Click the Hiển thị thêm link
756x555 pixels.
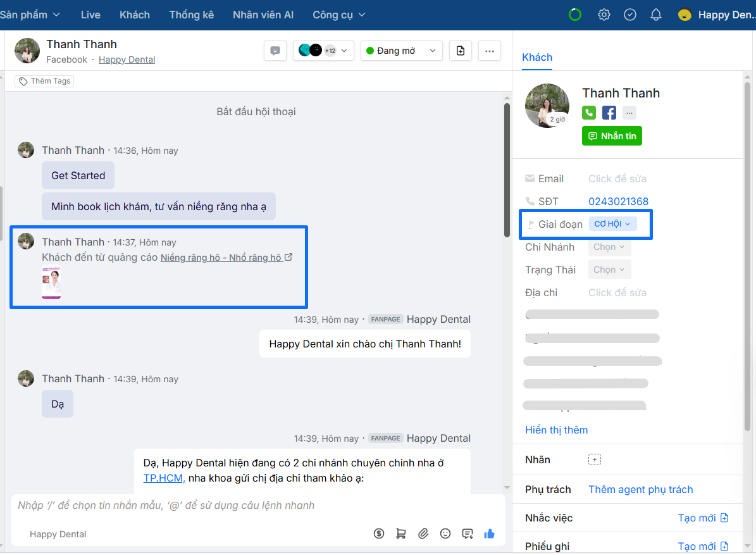point(556,430)
